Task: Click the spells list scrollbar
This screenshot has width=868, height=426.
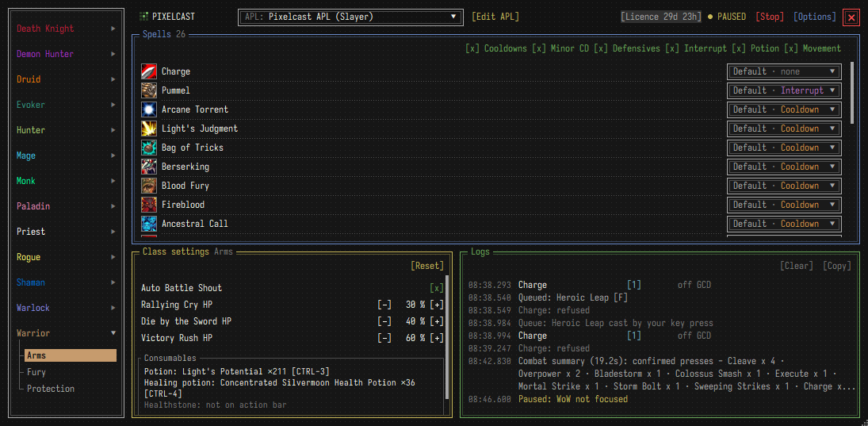Action: 851,93
